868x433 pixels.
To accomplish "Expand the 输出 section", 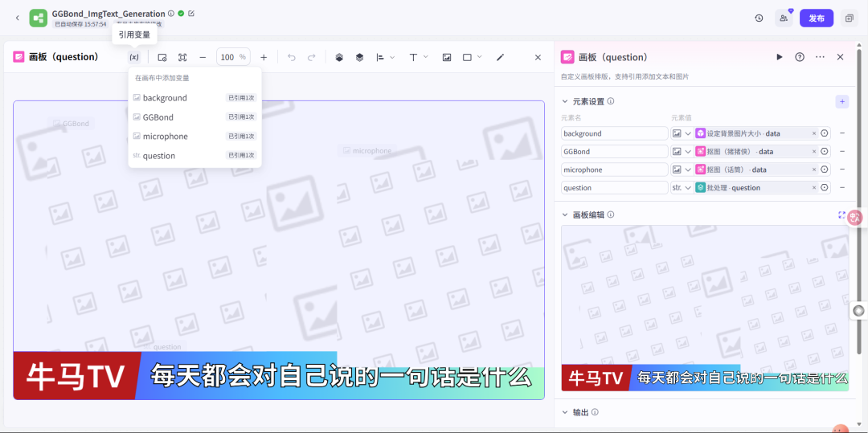I will point(567,412).
